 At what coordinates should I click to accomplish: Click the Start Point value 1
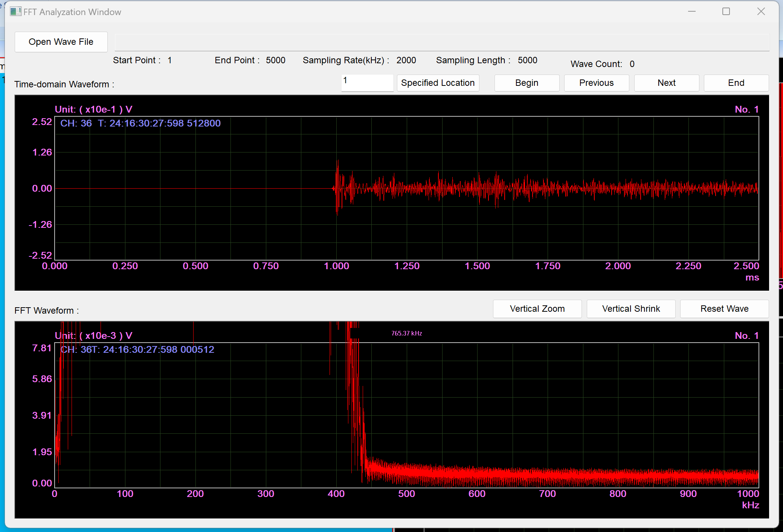coord(170,60)
